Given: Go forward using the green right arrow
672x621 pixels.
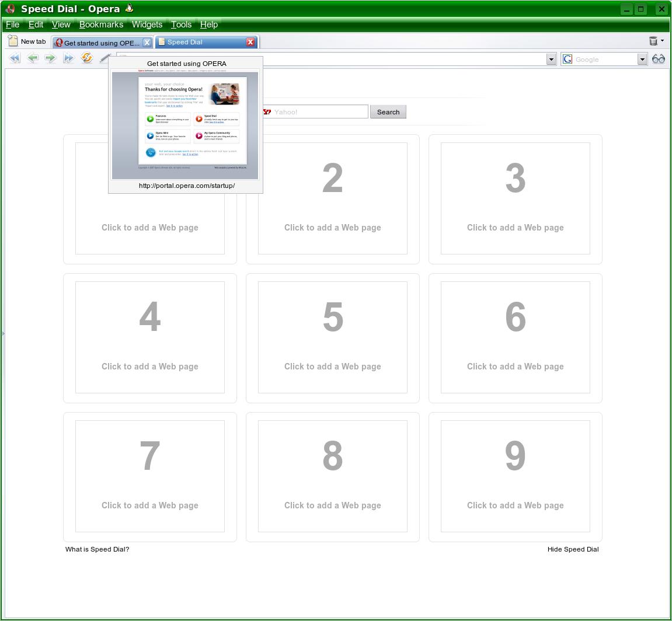Looking at the screenshot, I should click(x=51, y=58).
